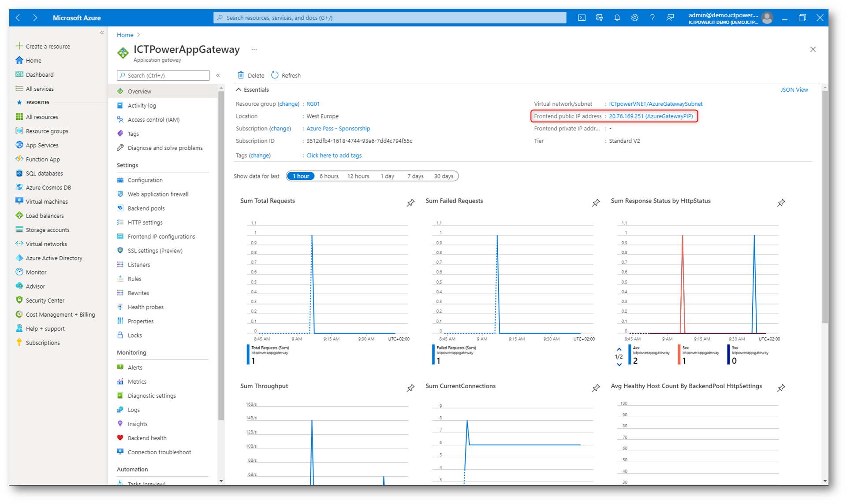Viewport: 847px width, 504px height.
Task: Click the browser forward arrow
Action: tap(35, 18)
